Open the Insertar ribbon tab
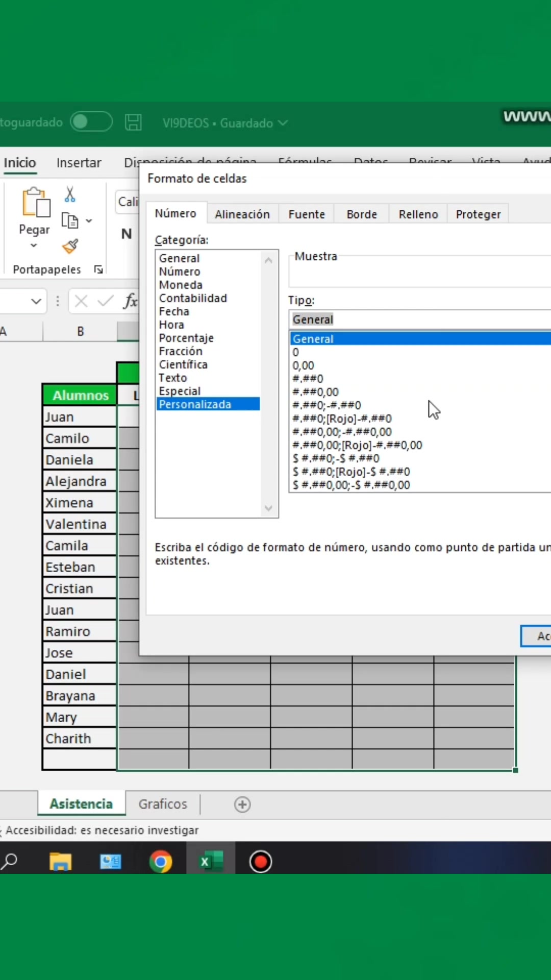Viewport: 551px width, 980px height. coord(79,163)
